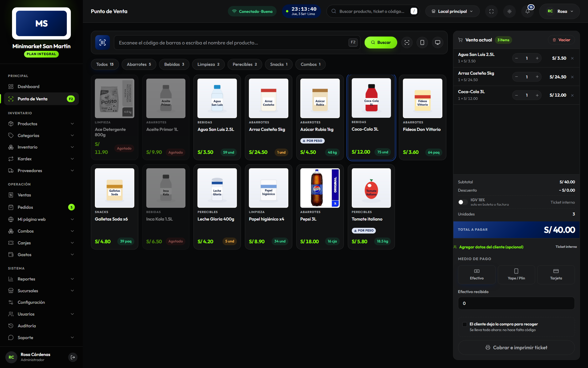Open the camera scan icon beside Buscar

pos(407,43)
